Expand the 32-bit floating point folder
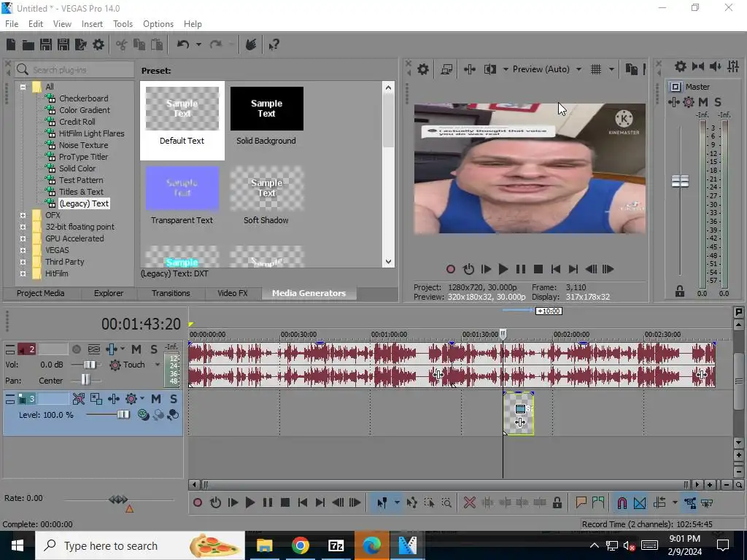 pos(23,227)
